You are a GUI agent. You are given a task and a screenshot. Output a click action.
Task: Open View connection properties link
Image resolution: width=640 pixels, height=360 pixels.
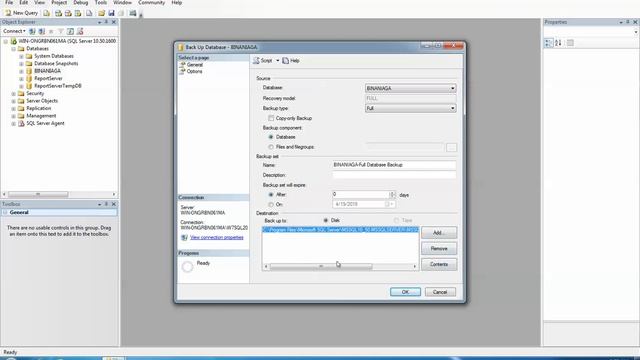point(217,238)
